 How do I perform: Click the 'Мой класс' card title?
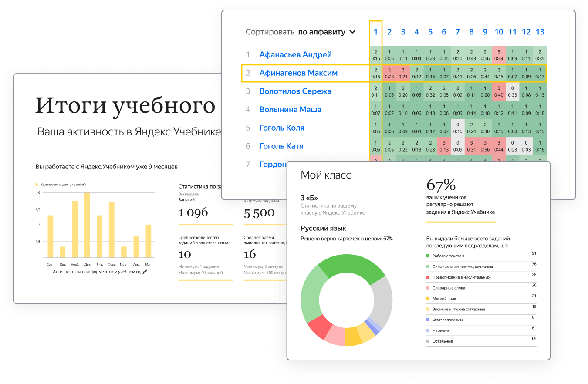click(326, 175)
